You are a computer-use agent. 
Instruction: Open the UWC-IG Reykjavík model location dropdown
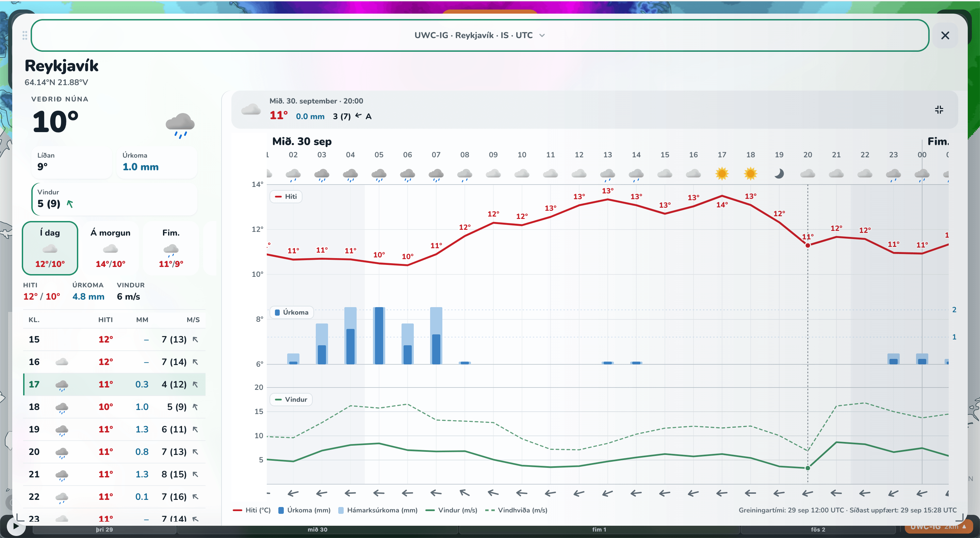[480, 35]
